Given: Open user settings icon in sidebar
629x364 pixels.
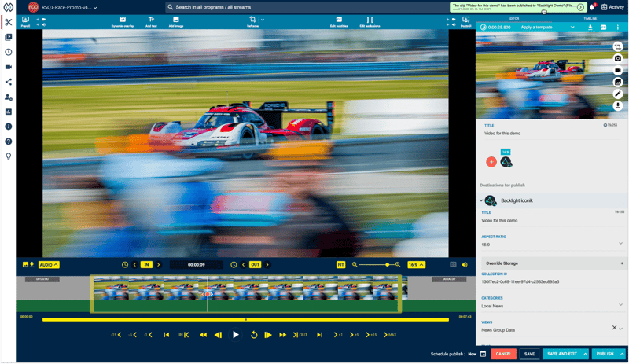Looking at the screenshot, I should point(8,97).
